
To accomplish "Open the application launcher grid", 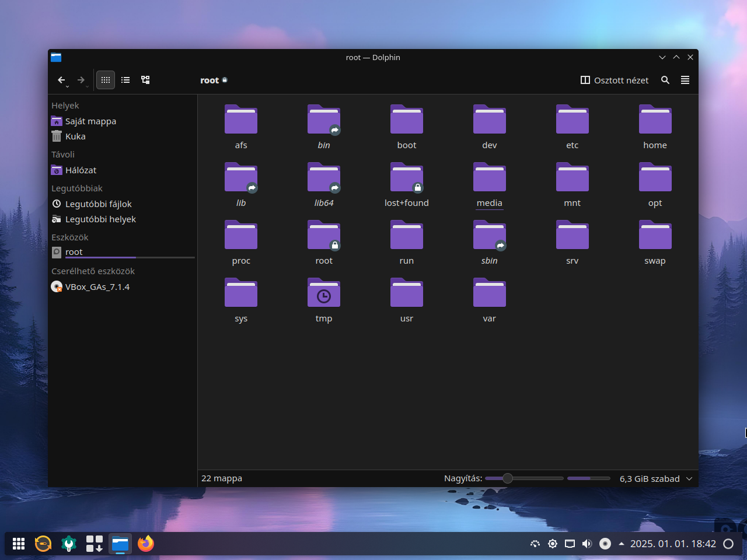I will point(19,544).
